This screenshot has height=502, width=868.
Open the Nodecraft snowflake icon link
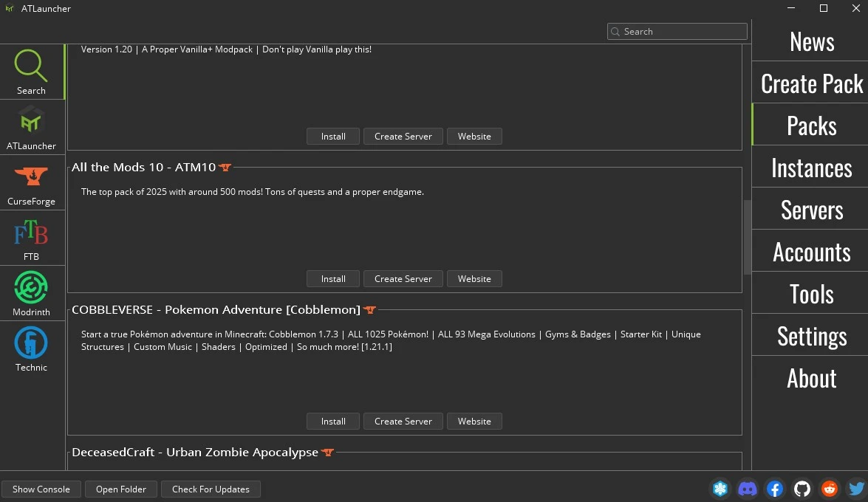[x=720, y=489]
